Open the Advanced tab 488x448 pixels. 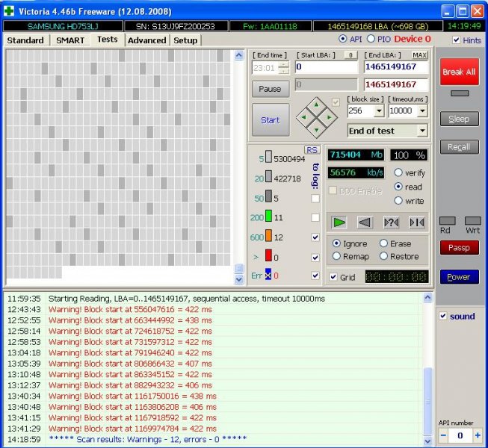(146, 40)
